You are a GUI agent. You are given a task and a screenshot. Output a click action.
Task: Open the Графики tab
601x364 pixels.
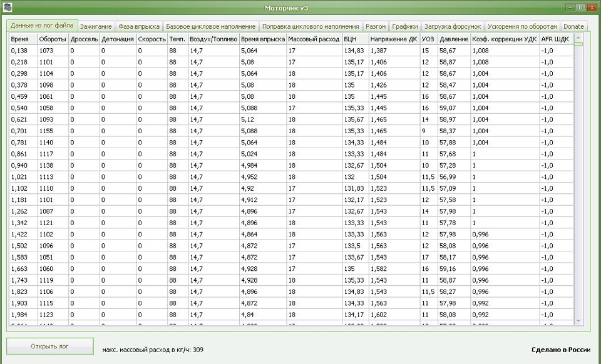(x=405, y=26)
